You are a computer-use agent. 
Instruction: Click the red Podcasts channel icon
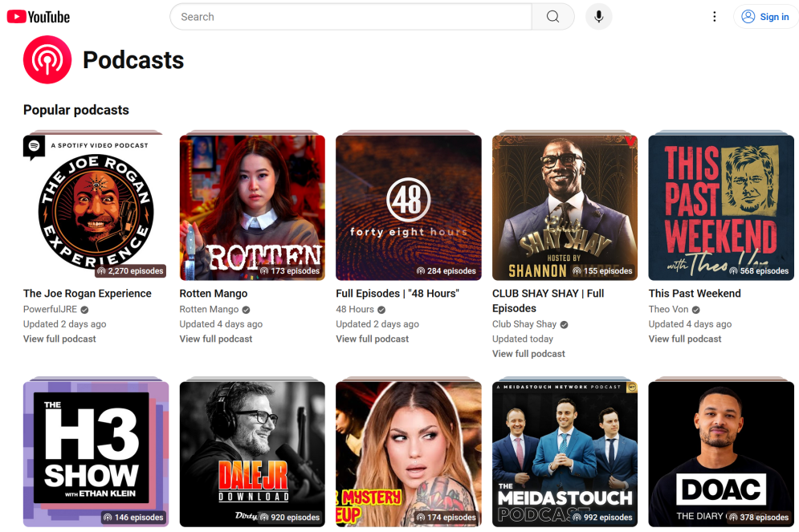47,59
